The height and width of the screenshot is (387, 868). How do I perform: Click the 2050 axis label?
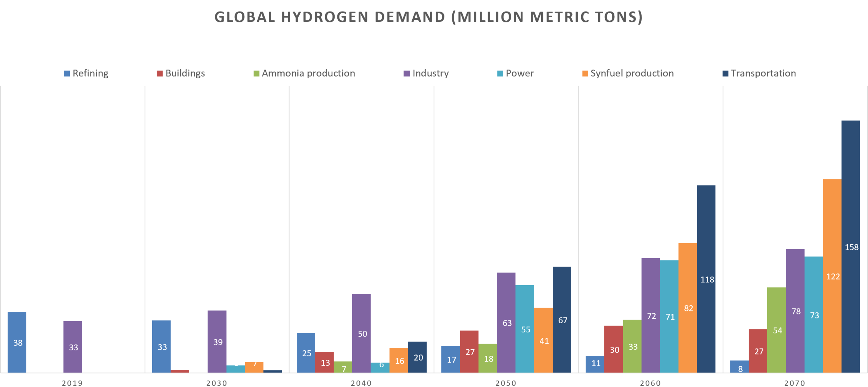pos(506,383)
